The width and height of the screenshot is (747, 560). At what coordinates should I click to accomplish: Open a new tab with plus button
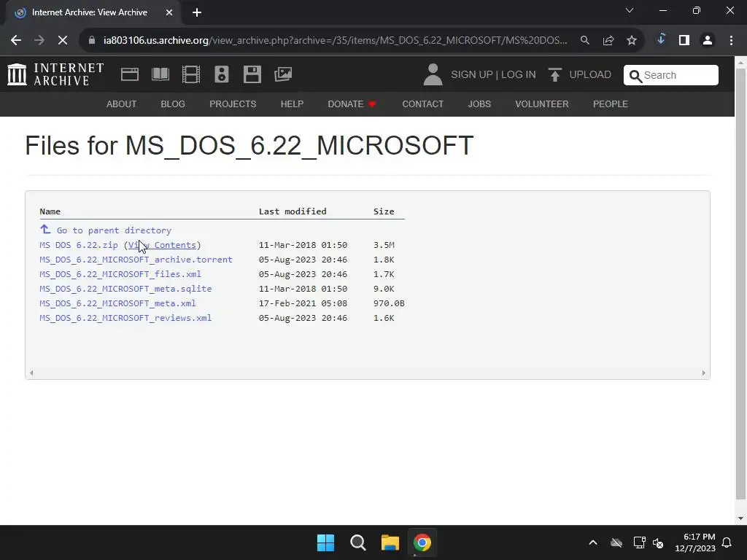point(197,13)
